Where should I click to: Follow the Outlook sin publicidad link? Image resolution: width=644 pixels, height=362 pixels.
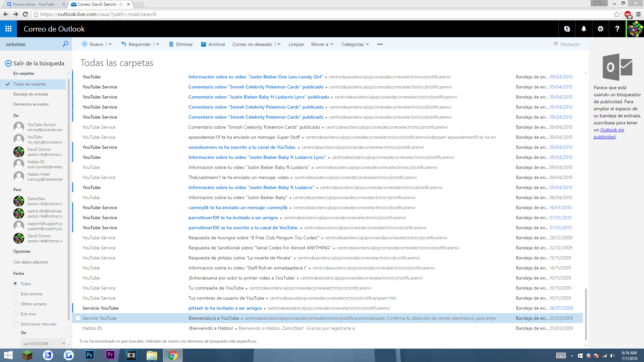pyautogui.click(x=609, y=133)
